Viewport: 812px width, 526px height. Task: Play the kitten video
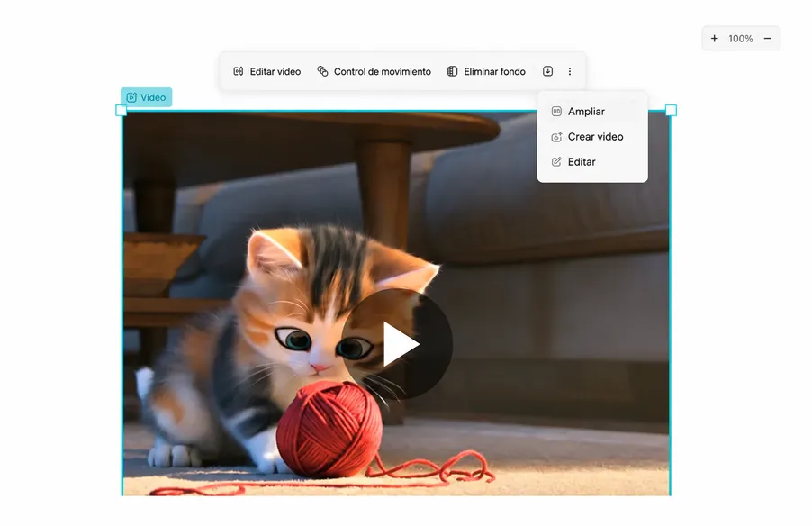click(x=397, y=344)
